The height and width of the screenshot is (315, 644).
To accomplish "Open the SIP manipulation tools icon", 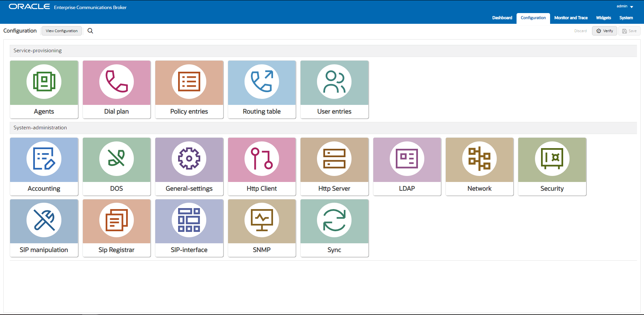I will (44, 220).
